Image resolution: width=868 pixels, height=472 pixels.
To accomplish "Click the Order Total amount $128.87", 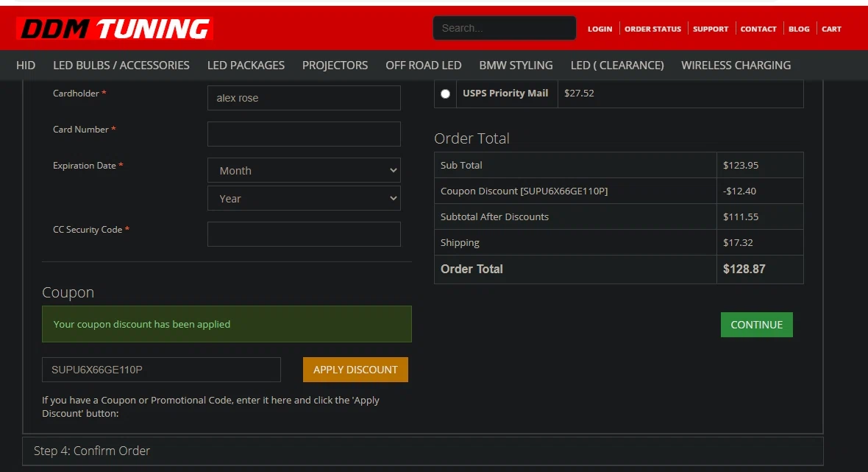I will (744, 270).
